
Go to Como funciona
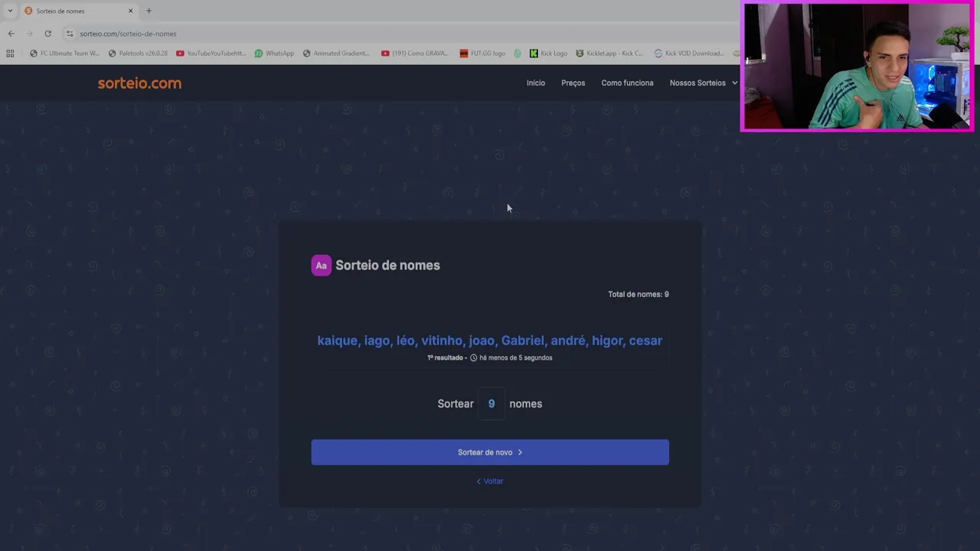coord(627,83)
